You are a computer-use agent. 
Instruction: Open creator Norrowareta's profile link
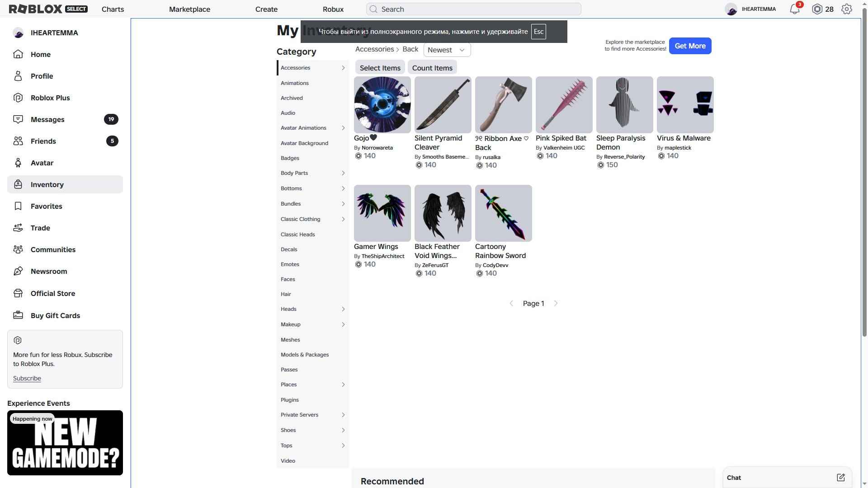coord(377,148)
